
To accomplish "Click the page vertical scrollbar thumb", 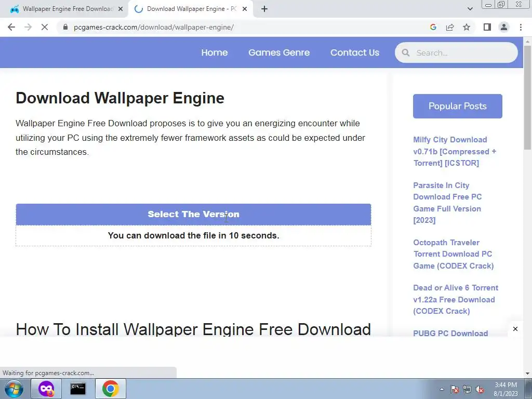I will (527, 97).
